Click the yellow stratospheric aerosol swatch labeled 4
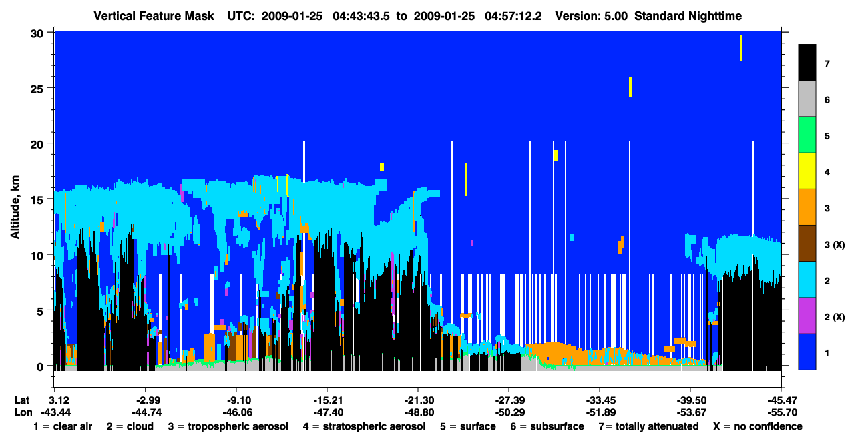 click(x=807, y=171)
